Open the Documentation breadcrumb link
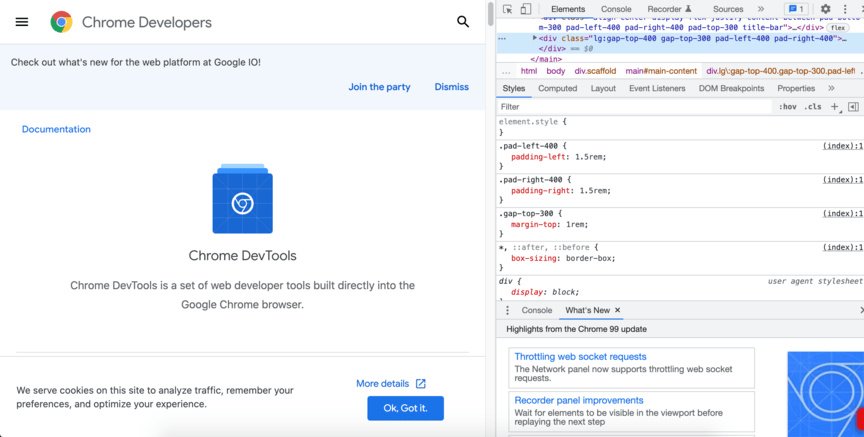 click(56, 130)
